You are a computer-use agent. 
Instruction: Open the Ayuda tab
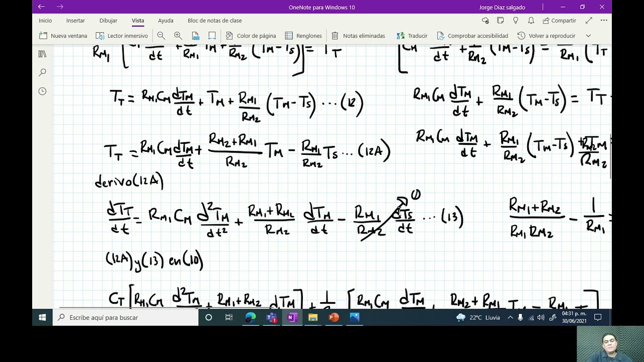click(x=166, y=21)
